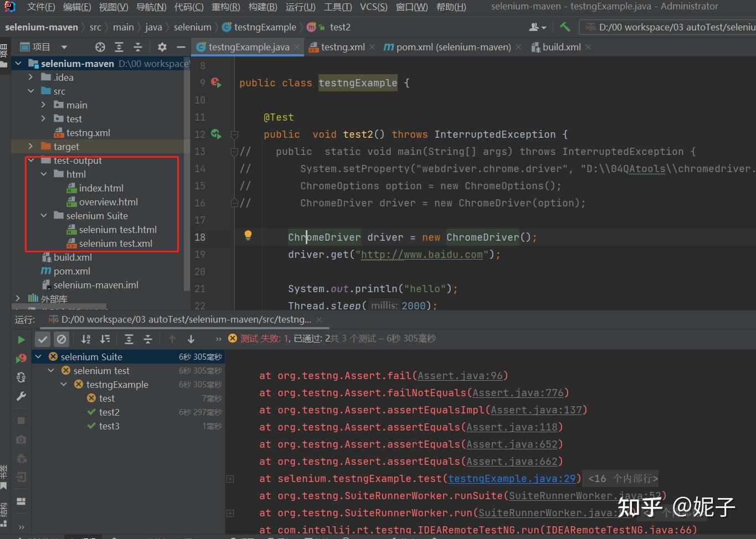756x539 pixels.
Task: Open testngExample.java:29 from the stack trace
Action: tap(512, 478)
